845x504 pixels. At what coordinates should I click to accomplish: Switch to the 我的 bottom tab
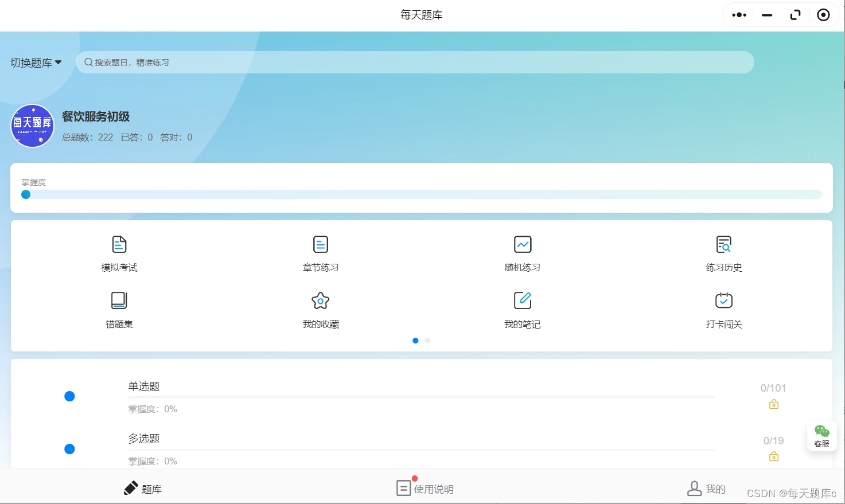click(x=706, y=489)
